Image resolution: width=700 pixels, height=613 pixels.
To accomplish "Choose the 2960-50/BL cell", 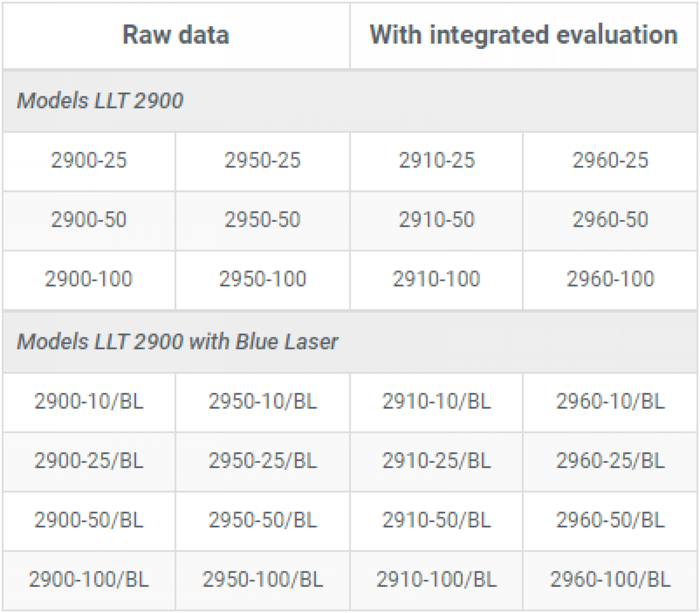I will pyautogui.click(x=610, y=520).
